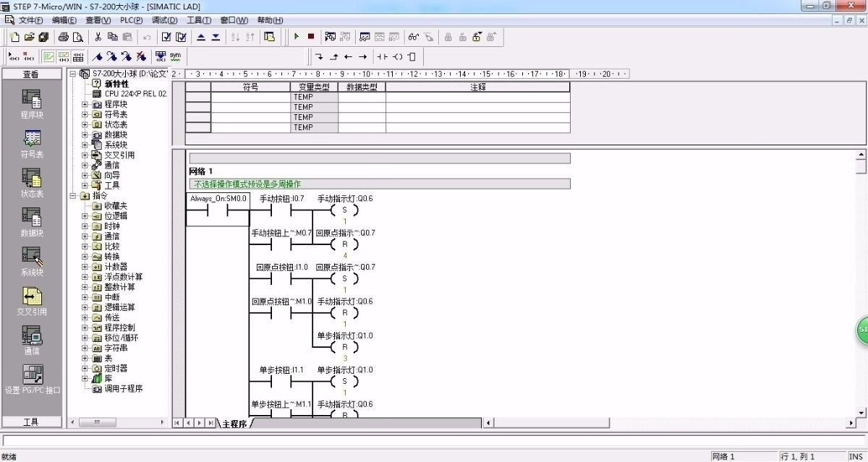Open 系统块 in navigation bar
868x462 pixels.
[x=32, y=262]
